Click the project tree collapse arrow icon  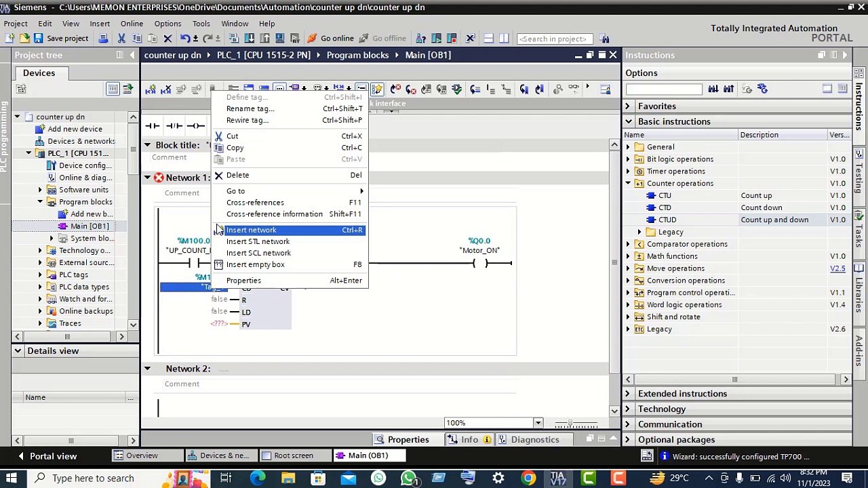coord(133,55)
